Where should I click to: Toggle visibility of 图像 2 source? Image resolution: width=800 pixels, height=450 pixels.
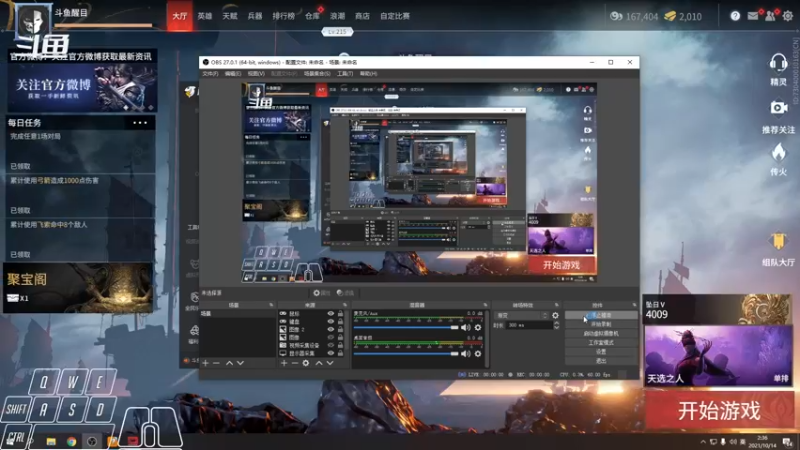click(331, 330)
